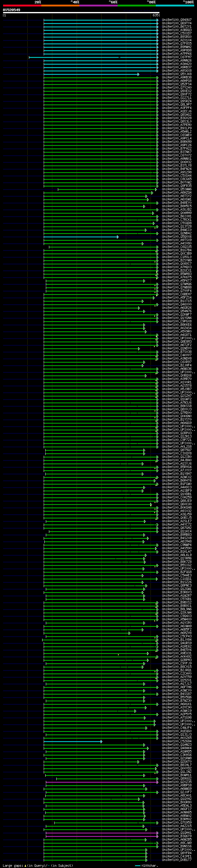The height and width of the screenshot is (868, 197).
Task: Click the cyan ~100% identity color band
Action: 175,6
